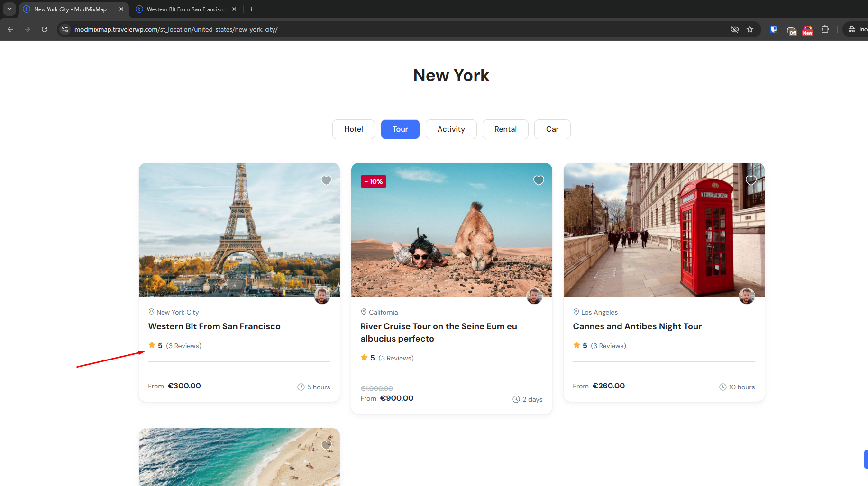The image size is (868, 486).
Task: Switch to the Rental tab
Action: pyautogui.click(x=505, y=129)
